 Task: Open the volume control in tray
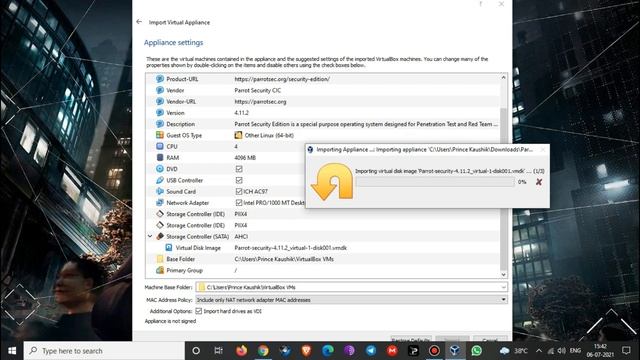[x=562, y=351]
